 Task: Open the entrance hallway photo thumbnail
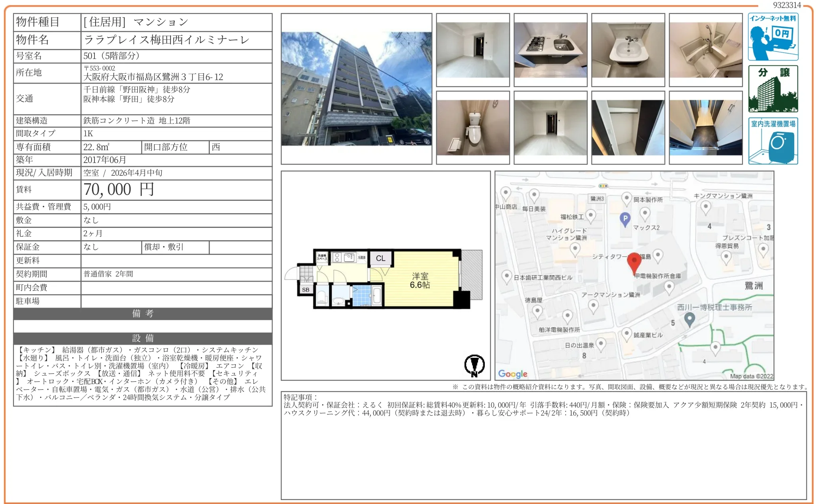coord(705,127)
